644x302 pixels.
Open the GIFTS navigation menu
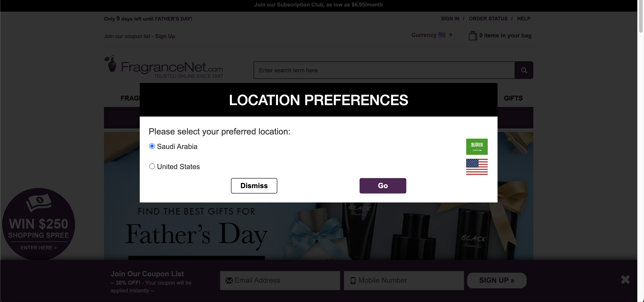coord(513,98)
